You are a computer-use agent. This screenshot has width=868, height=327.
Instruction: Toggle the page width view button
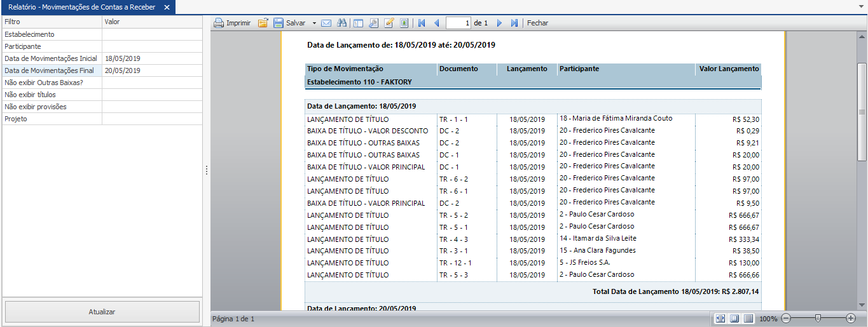pyautogui.click(x=720, y=318)
